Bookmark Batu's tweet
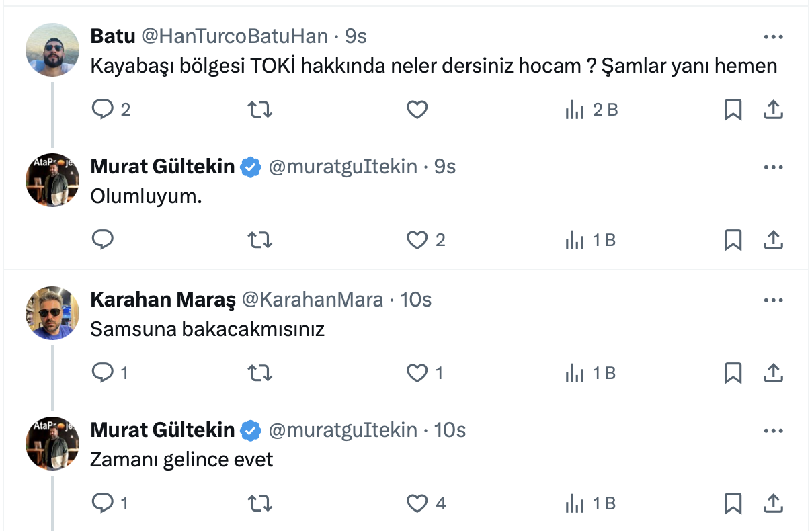Viewport: 812px width, 531px height. point(733,109)
